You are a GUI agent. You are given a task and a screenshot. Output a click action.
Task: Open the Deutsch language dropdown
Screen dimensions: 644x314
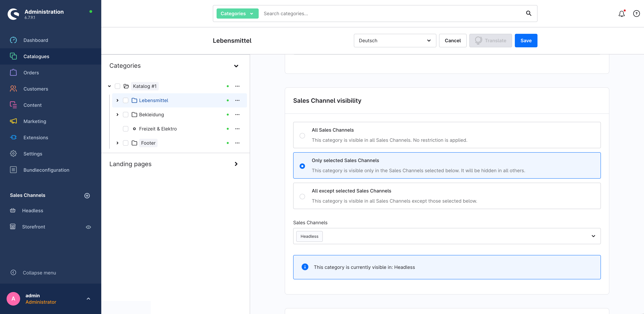[395, 40]
